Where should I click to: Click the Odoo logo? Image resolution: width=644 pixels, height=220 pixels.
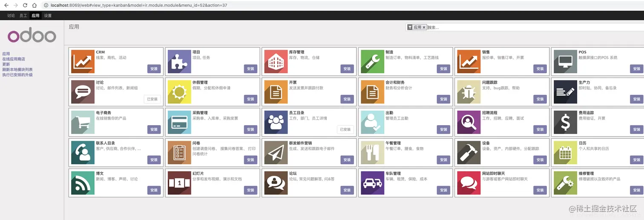(32, 36)
